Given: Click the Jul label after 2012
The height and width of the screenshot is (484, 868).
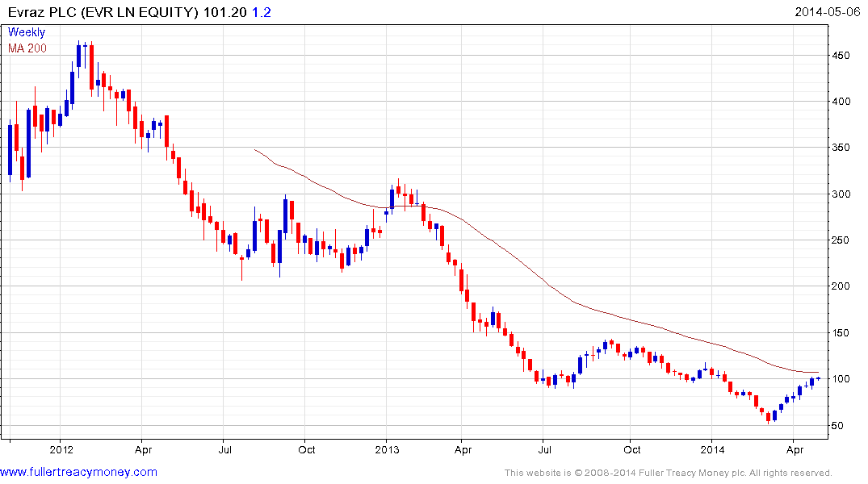Looking at the screenshot, I should click(224, 449).
